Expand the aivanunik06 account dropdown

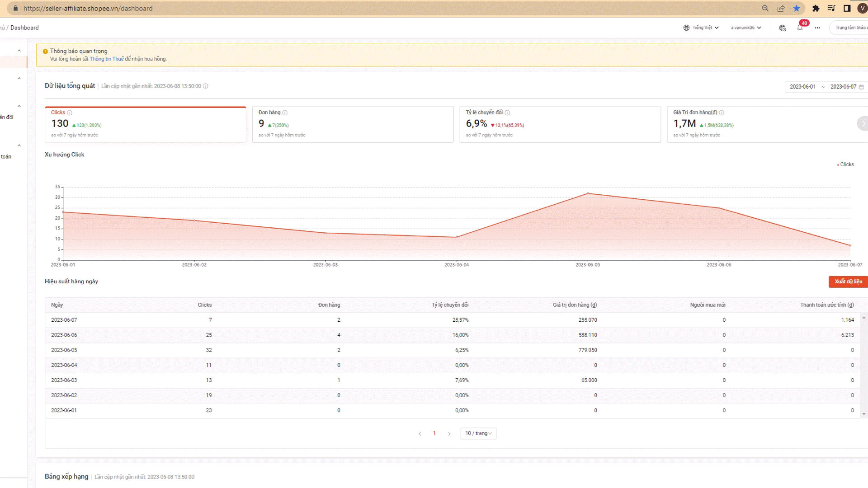click(746, 28)
